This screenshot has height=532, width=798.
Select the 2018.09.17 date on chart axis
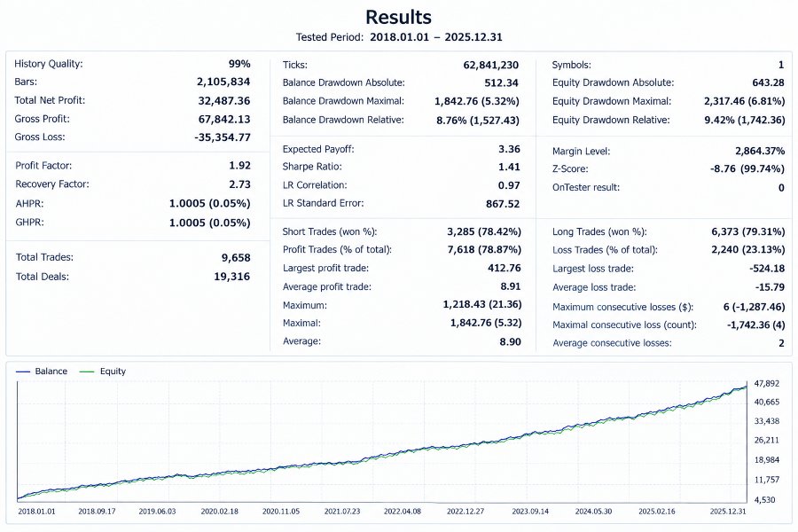[97, 511]
